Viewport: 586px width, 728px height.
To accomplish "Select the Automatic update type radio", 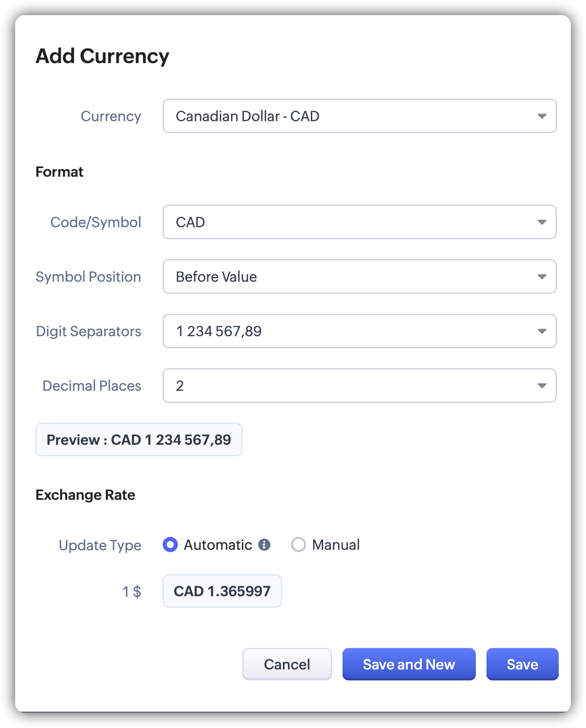I will click(170, 545).
